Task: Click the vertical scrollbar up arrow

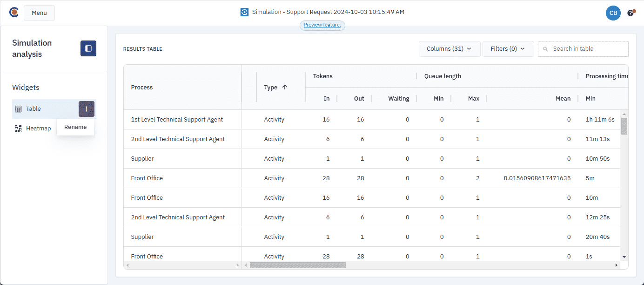Action: pyautogui.click(x=624, y=114)
